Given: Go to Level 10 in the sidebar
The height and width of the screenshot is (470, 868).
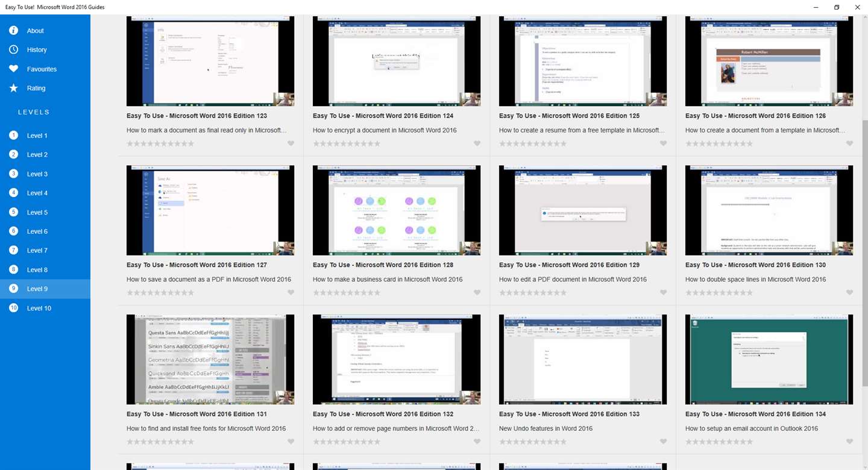Looking at the screenshot, I should (45, 308).
